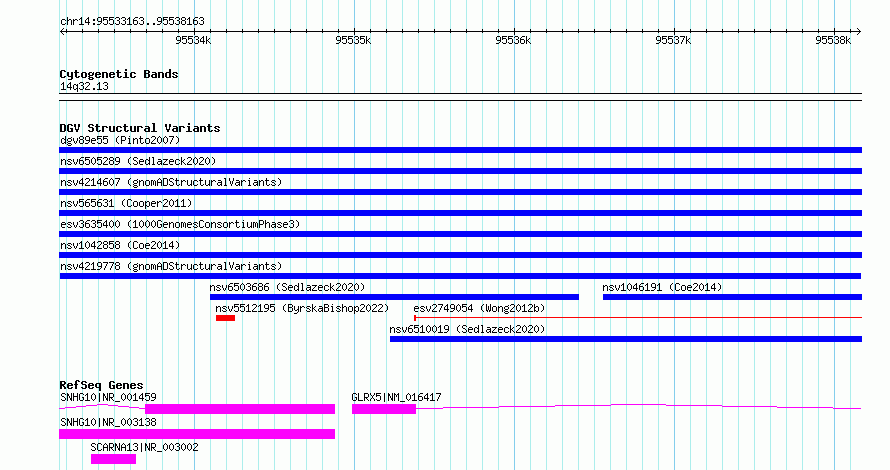
Task: Click the RefSeq Genes track title
Action: [x=101, y=385]
